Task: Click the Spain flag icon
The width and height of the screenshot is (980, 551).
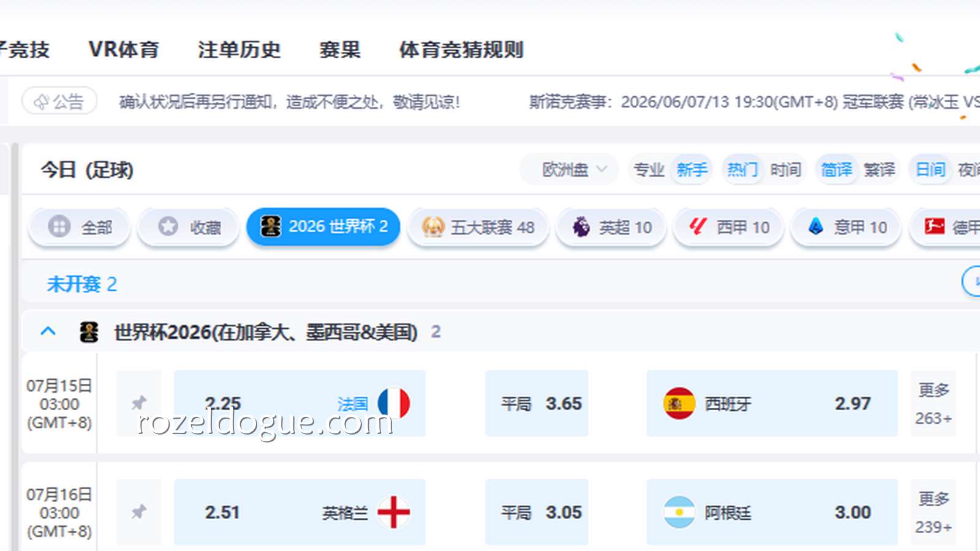Action: pyautogui.click(x=679, y=403)
